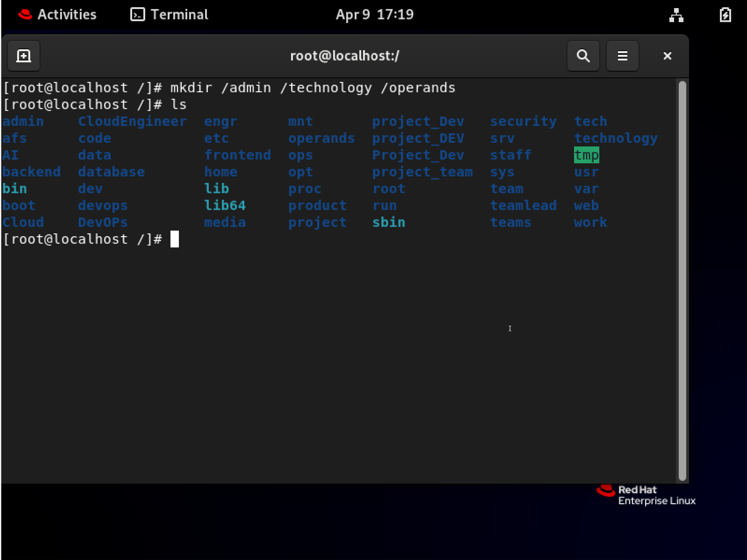Click the Terminal app menu

point(170,15)
